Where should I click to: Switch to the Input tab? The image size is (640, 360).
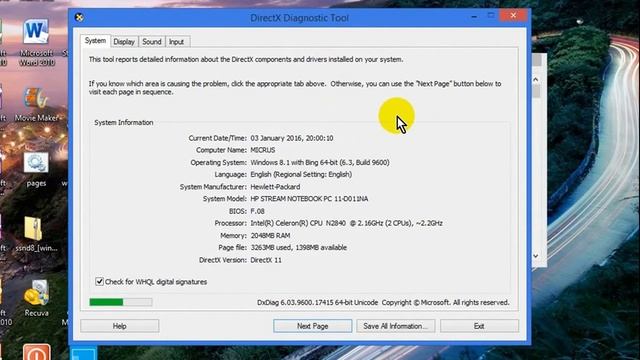pos(176,42)
